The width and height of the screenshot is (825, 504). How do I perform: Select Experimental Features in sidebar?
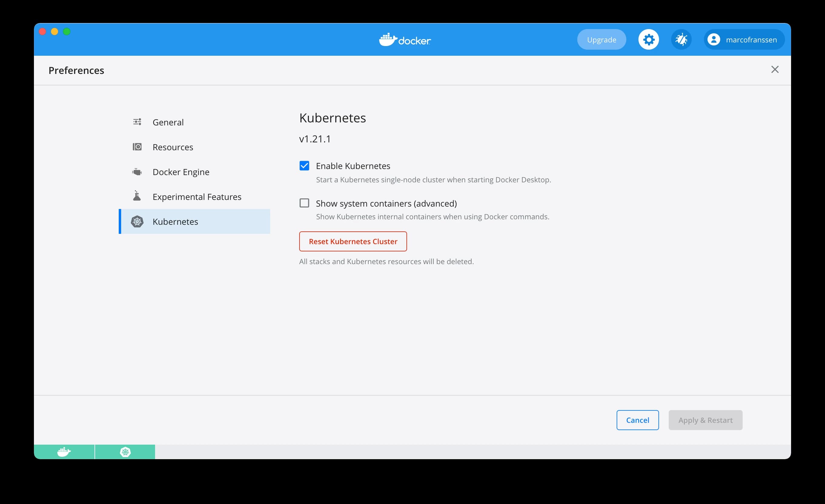tap(194, 197)
